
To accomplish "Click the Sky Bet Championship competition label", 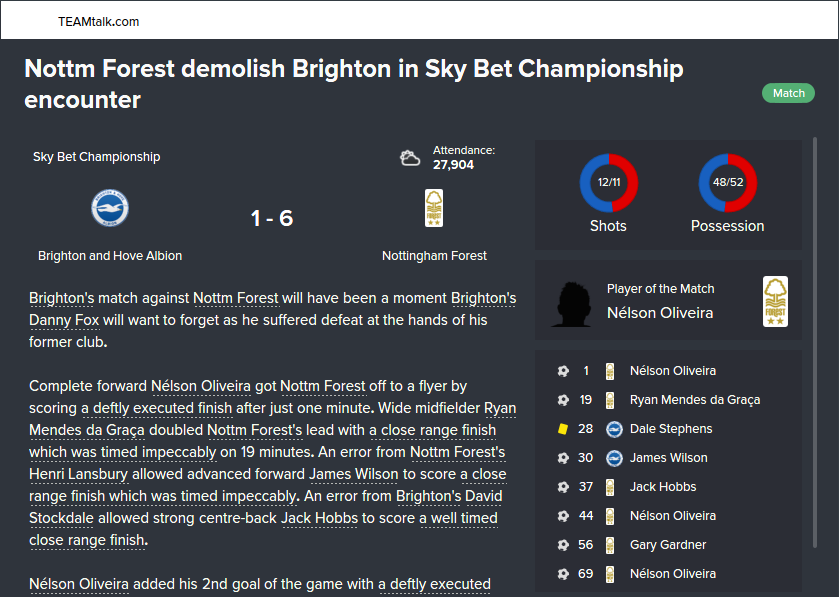I will coord(96,157).
